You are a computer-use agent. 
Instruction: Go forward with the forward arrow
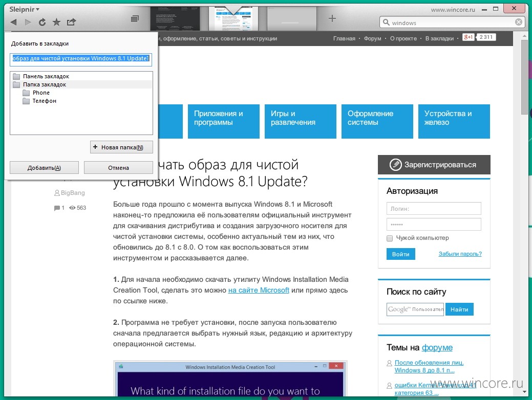[28, 23]
